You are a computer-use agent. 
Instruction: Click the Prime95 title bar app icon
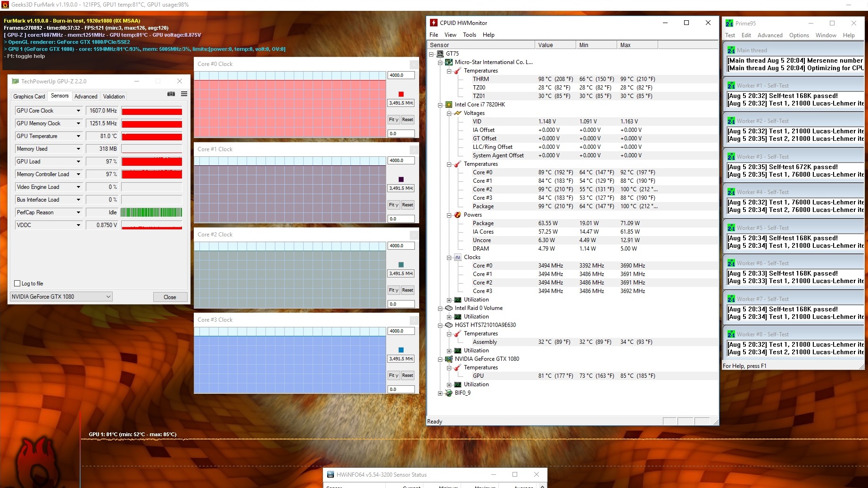pos(729,23)
